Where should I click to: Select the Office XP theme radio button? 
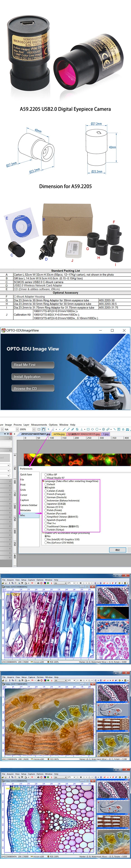tap(46, 474)
